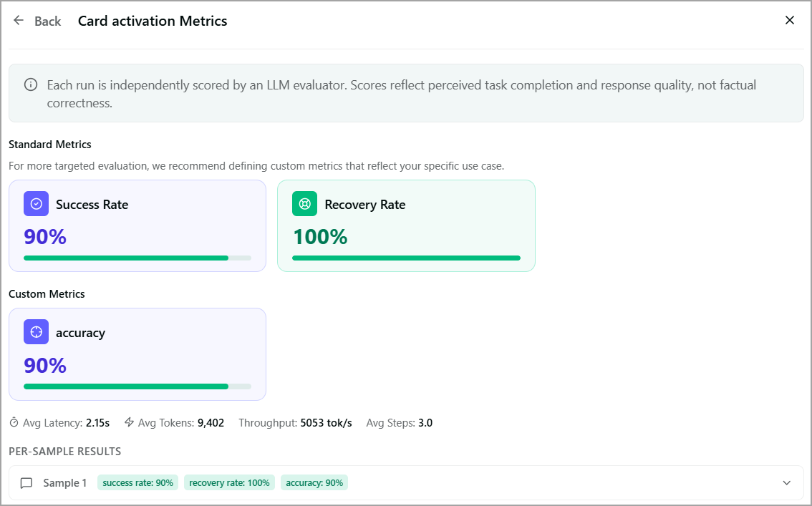Click the Success Rate card title
Image resolution: width=812 pixels, height=506 pixels.
[x=92, y=205]
